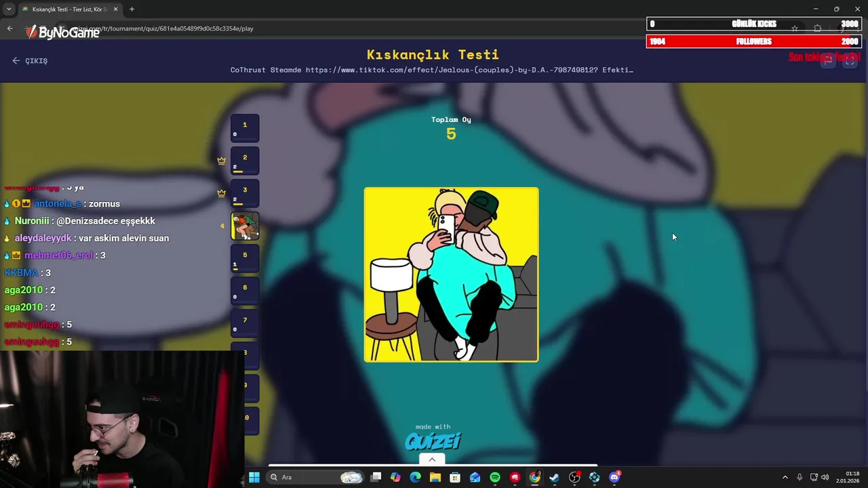Image resolution: width=868 pixels, height=488 pixels.
Task: Click the crown icon beside slot 2
Action: coord(221,161)
